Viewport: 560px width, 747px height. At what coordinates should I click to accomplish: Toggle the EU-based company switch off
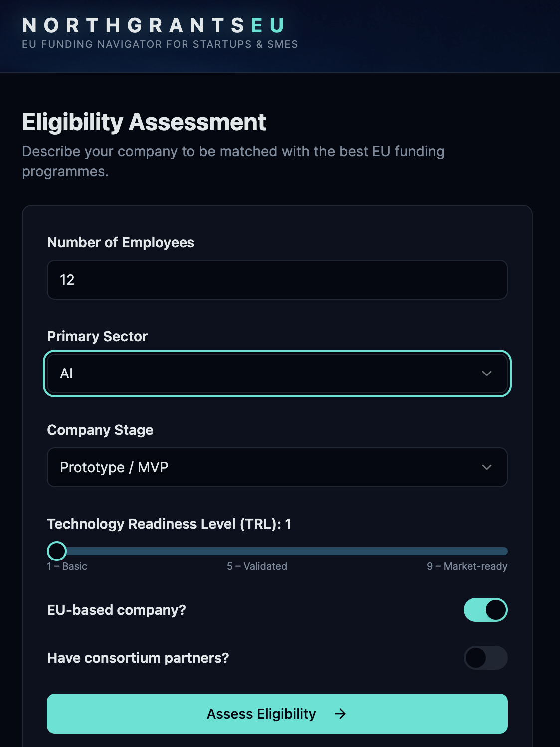click(x=485, y=610)
